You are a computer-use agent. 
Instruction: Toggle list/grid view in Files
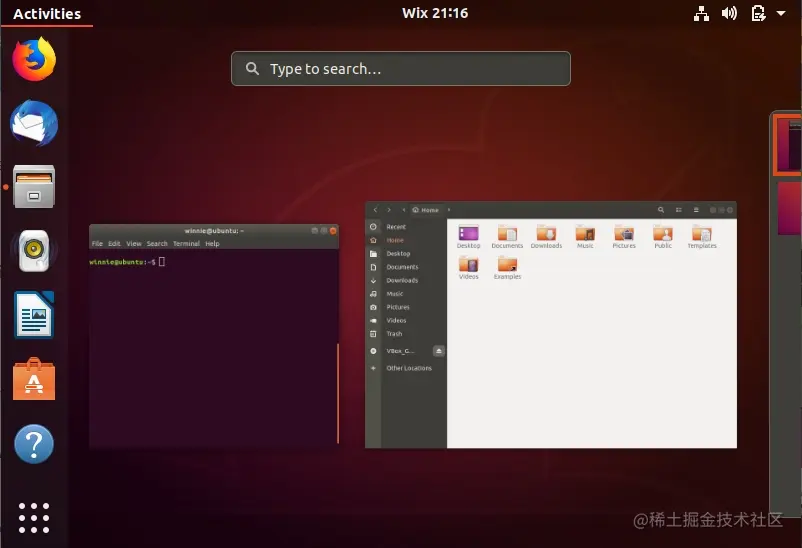pyautogui.click(x=679, y=210)
